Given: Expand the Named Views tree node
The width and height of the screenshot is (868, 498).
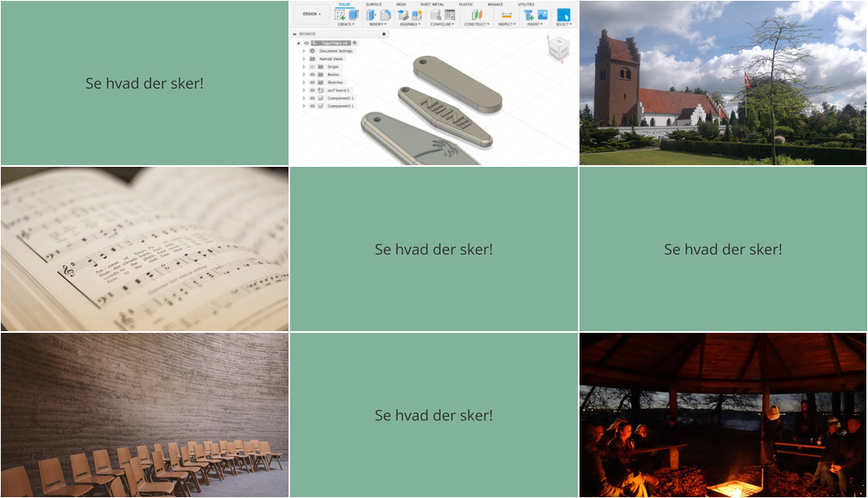Looking at the screenshot, I should click(303, 59).
